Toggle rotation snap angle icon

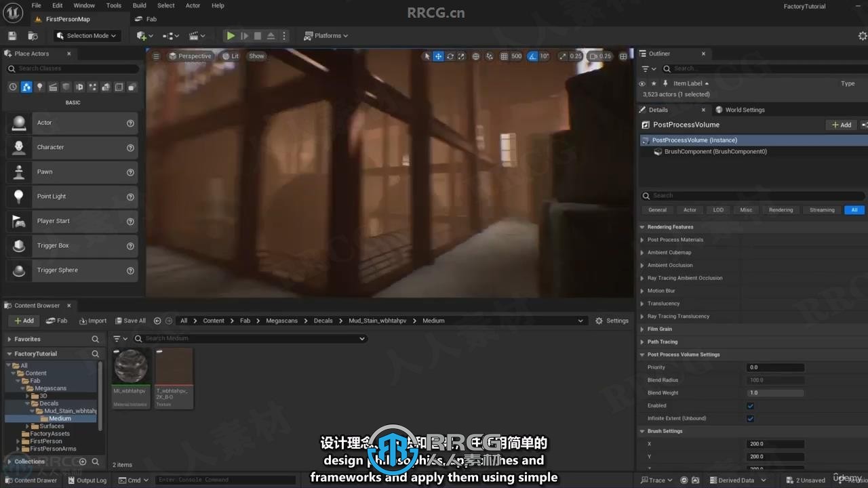(x=533, y=56)
